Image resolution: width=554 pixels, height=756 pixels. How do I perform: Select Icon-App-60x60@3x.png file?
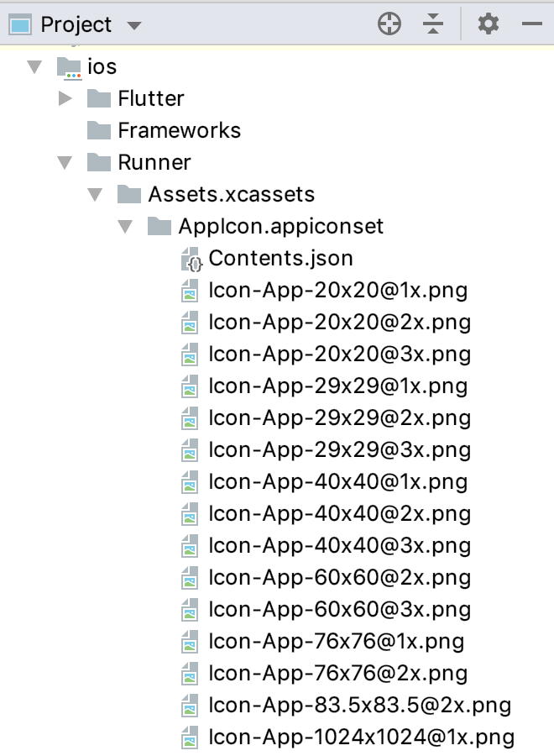(326, 610)
